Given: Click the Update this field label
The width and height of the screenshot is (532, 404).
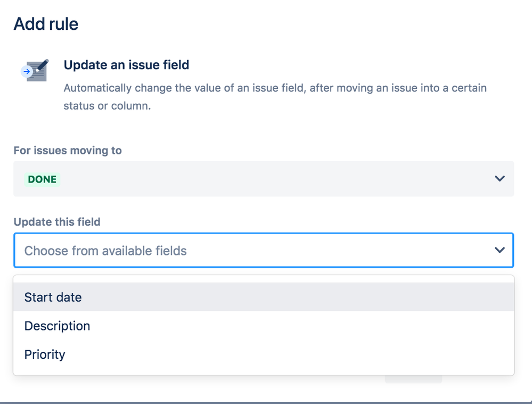Looking at the screenshot, I should pos(57,222).
